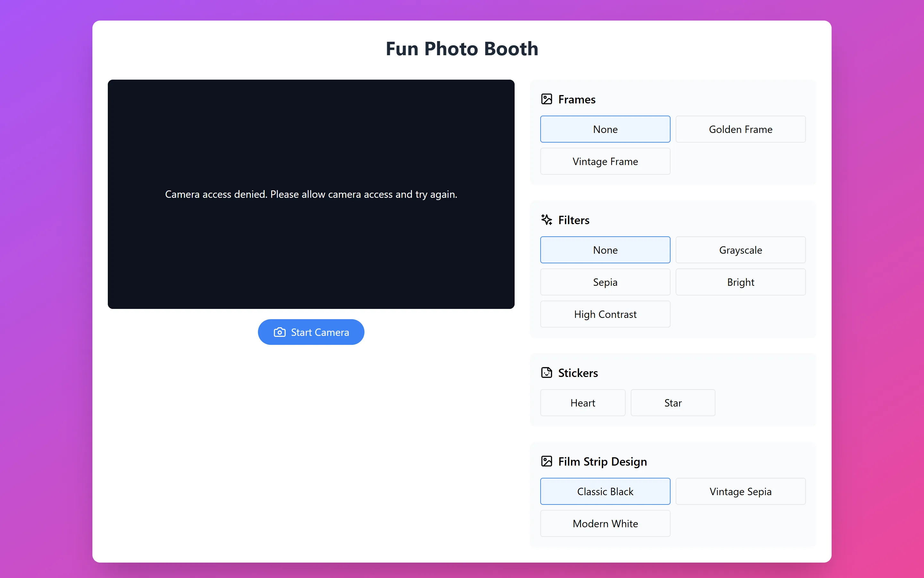The width and height of the screenshot is (924, 578).
Task: Apply the Bright filter
Action: tap(740, 282)
